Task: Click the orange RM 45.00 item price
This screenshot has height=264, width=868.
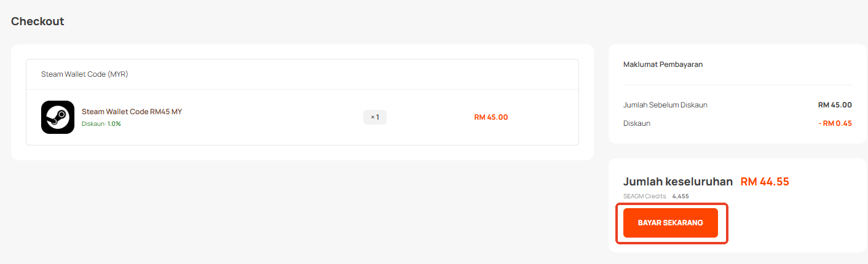Action: point(491,117)
